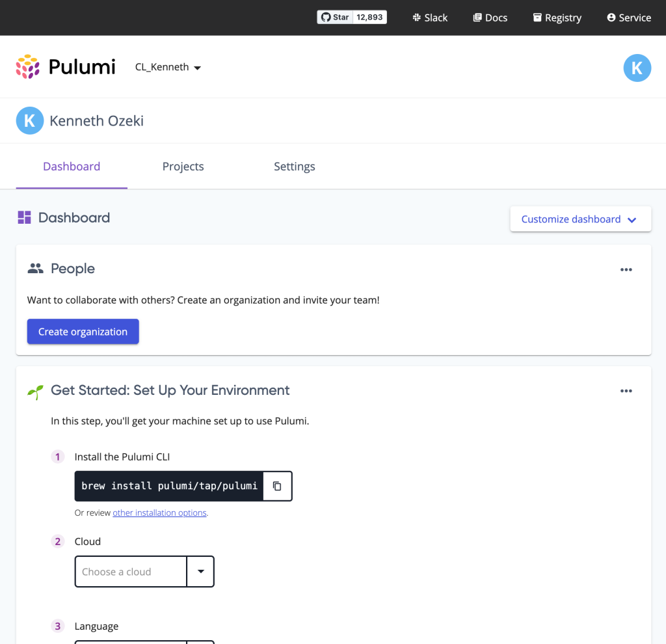Open the Pulumi Registry
Image resolution: width=666 pixels, height=644 pixels.
pyautogui.click(x=557, y=18)
